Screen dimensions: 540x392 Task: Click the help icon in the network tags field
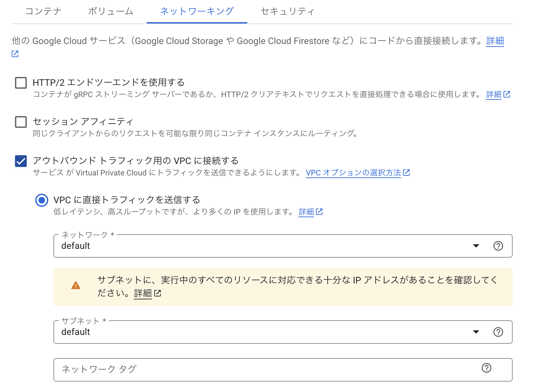[486, 369]
